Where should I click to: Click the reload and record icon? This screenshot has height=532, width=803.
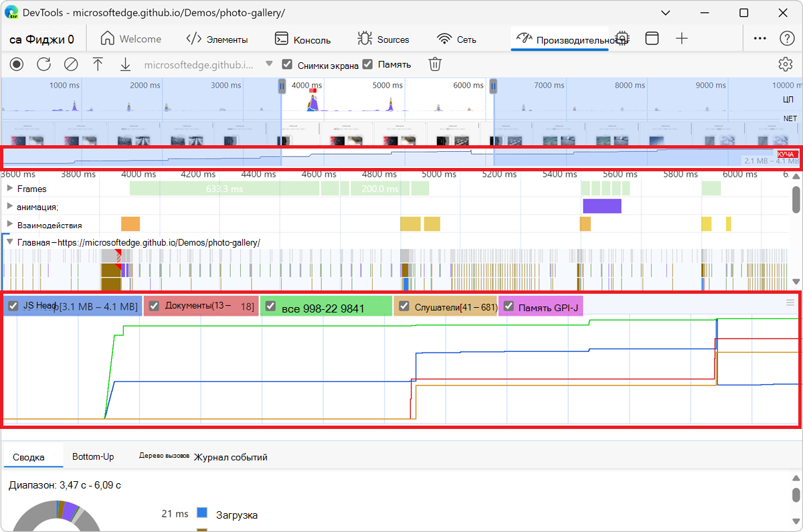tap(43, 64)
